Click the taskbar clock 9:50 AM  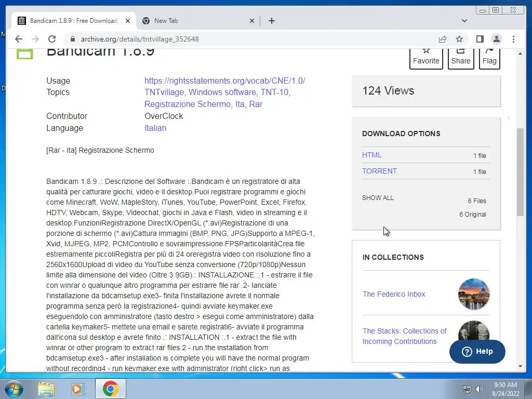tap(505, 385)
